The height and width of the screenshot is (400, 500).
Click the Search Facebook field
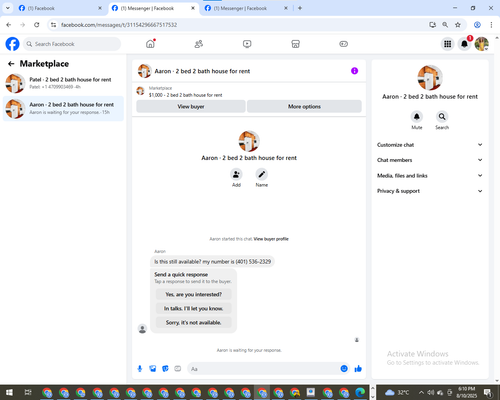72,44
